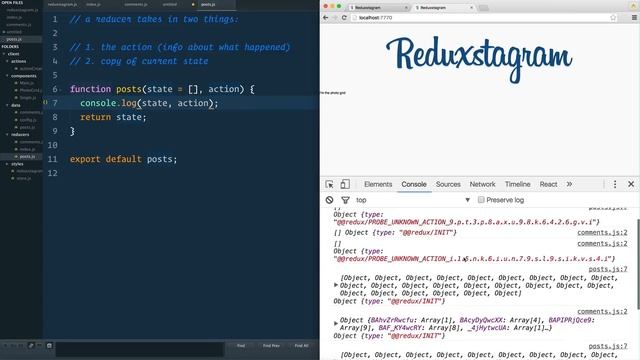This screenshot has width=640, height=360.
Task: Switch to the first Reduxstagram Chrome tab
Action: (379, 8)
